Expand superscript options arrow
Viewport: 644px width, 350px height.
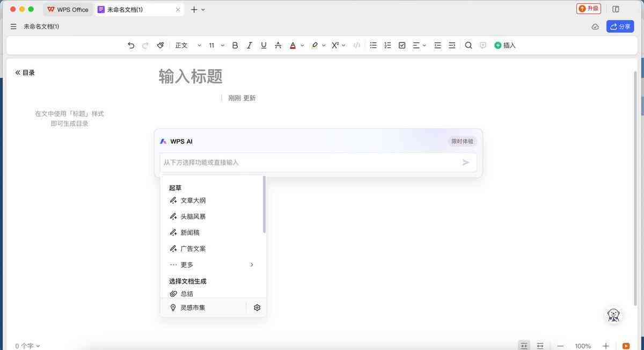[x=343, y=46]
